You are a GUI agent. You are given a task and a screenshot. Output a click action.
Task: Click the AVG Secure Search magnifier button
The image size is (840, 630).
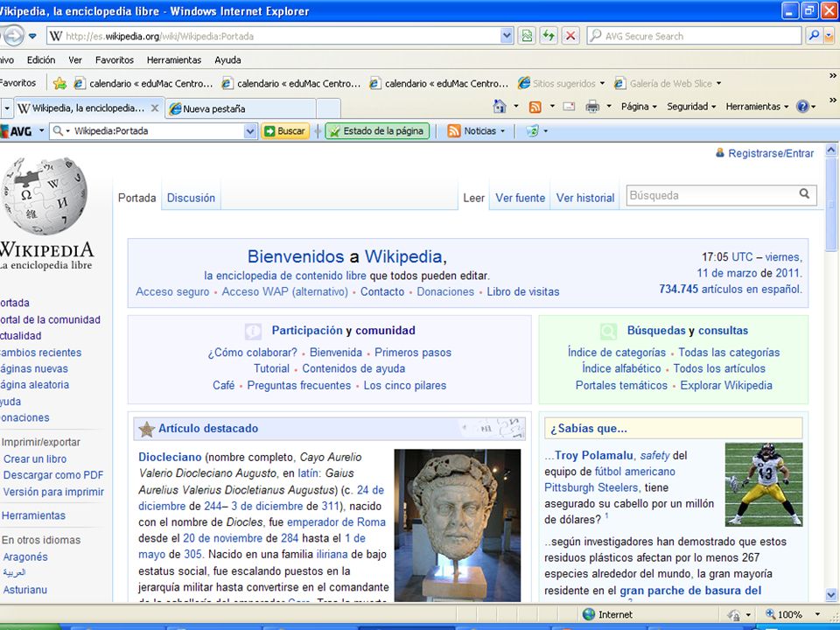tap(813, 36)
